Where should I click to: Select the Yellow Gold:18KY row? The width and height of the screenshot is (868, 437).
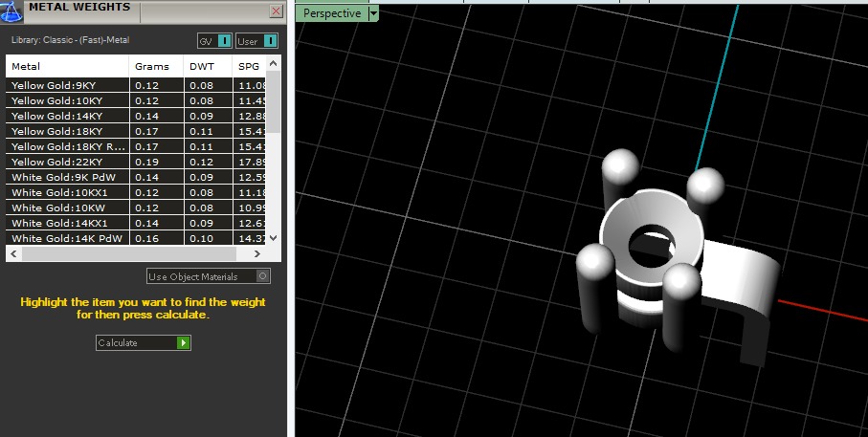pos(136,131)
